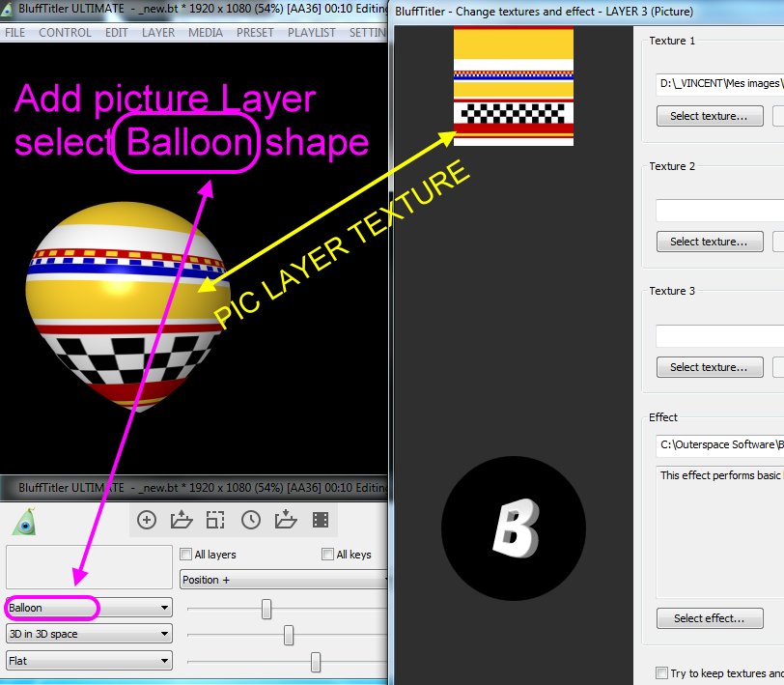The width and height of the screenshot is (784, 685).
Task: Click the open folder upload icon
Action: pyautogui.click(x=181, y=520)
